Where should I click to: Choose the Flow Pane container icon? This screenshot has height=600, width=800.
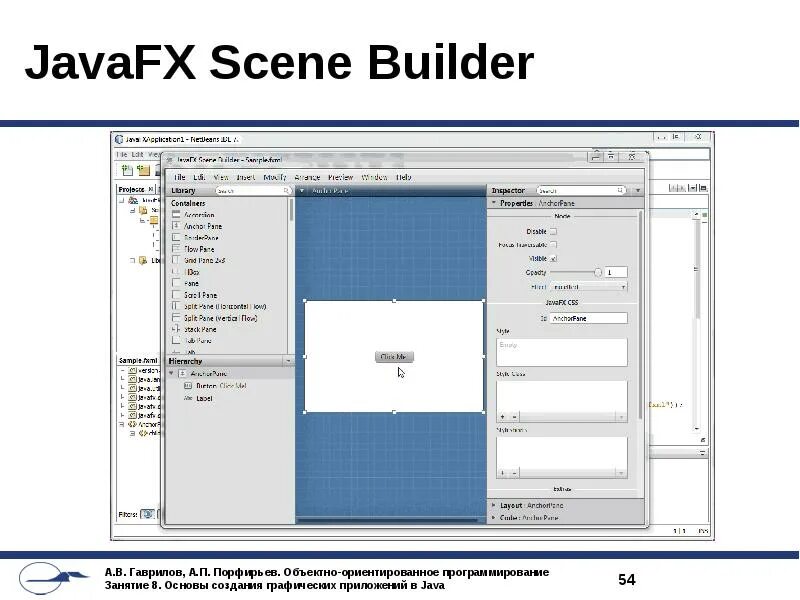176,249
